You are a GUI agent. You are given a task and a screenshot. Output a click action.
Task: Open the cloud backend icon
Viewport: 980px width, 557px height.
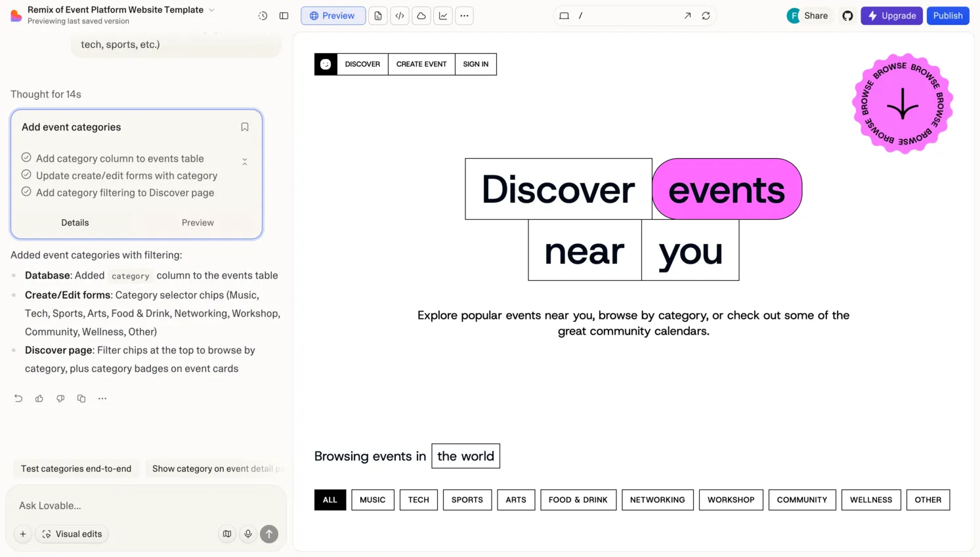point(421,16)
